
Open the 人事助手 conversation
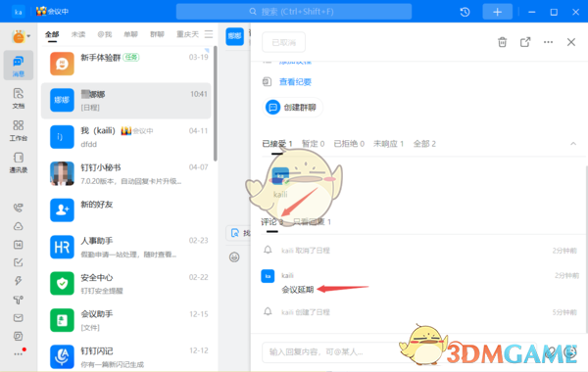tap(126, 248)
